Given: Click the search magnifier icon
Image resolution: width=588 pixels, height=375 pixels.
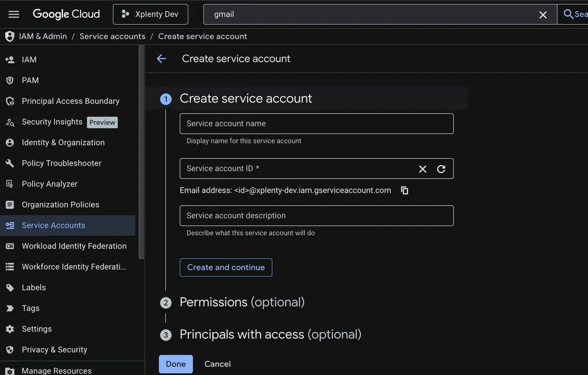Looking at the screenshot, I should 569,14.
